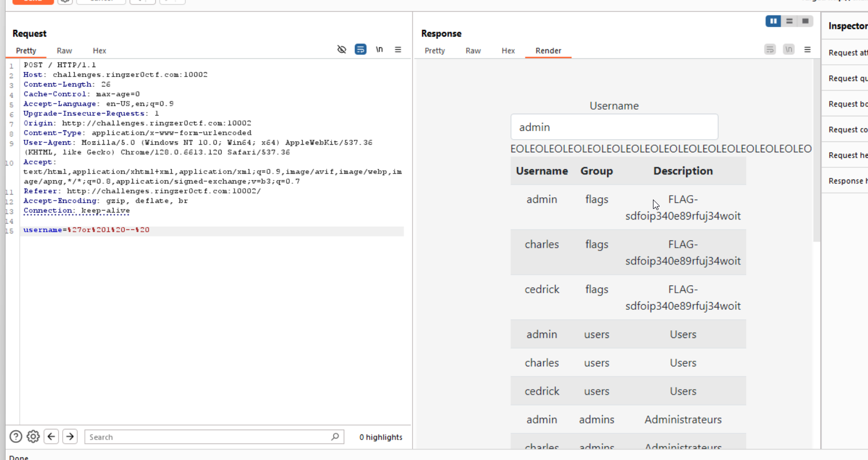Select the combined tabbed layout icon

pyautogui.click(x=805, y=21)
